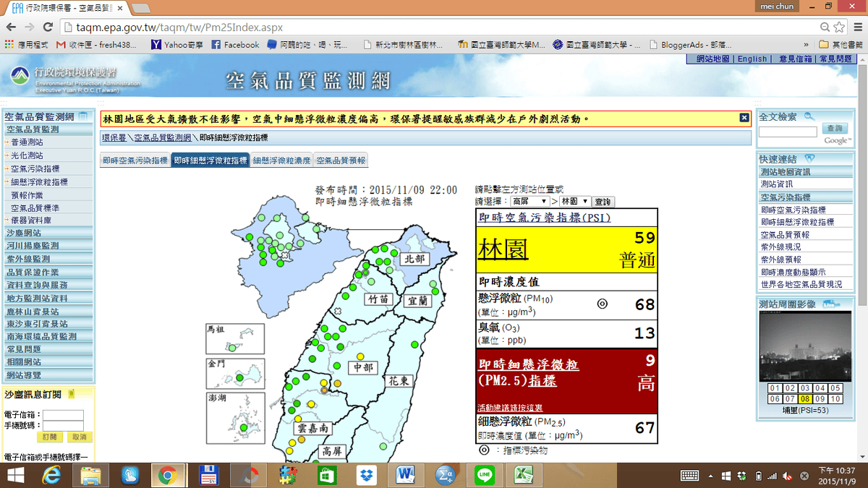Open the station dropdown showing 林園

[575, 202]
